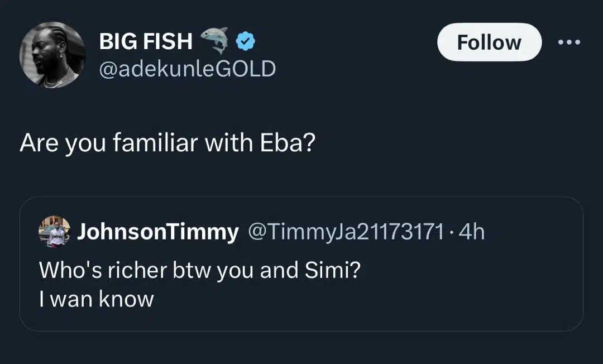Open the JohnsonTimmy display name
Viewport: 603px width, 364px height.
pyautogui.click(x=157, y=232)
